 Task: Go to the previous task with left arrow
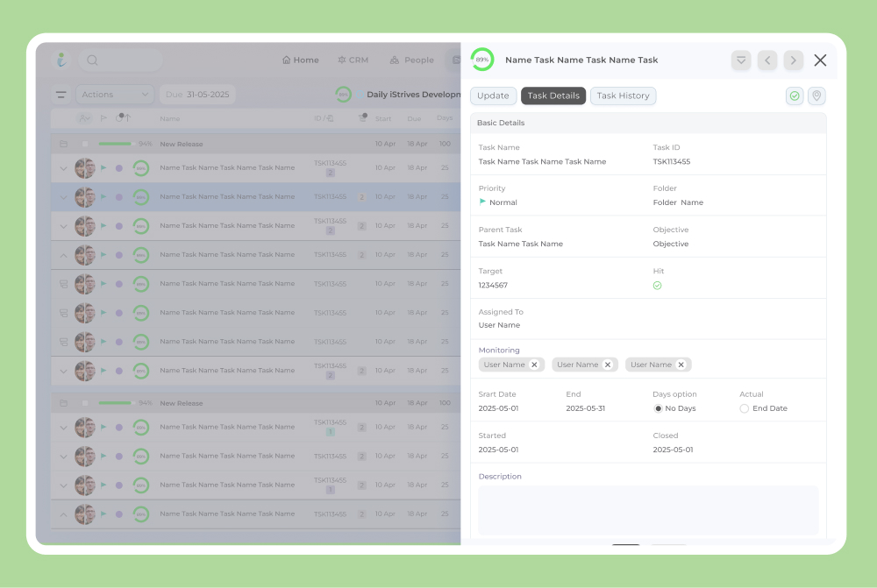[767, 60]
